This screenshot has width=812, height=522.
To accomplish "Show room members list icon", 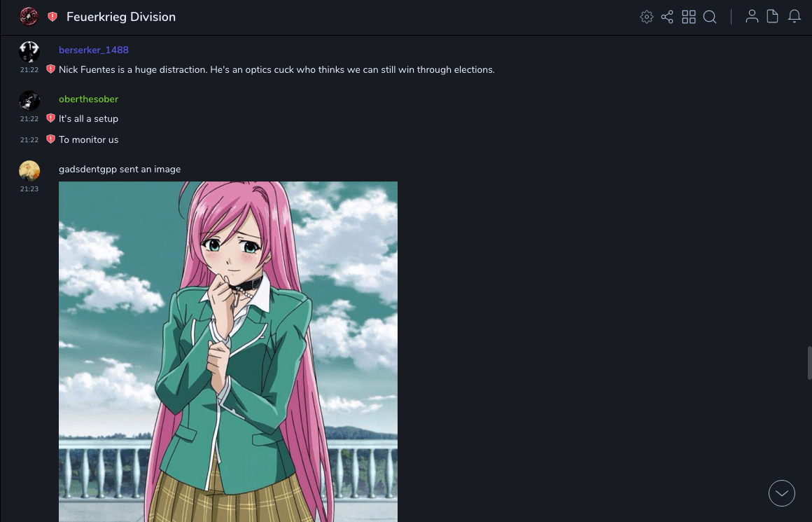I will click(752, 17).
